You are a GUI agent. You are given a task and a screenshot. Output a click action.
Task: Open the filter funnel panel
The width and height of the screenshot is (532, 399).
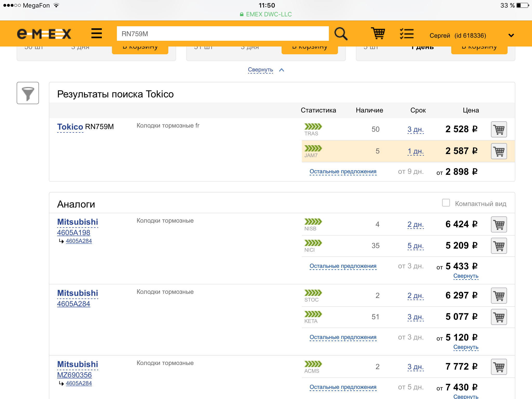coord(28,93)
